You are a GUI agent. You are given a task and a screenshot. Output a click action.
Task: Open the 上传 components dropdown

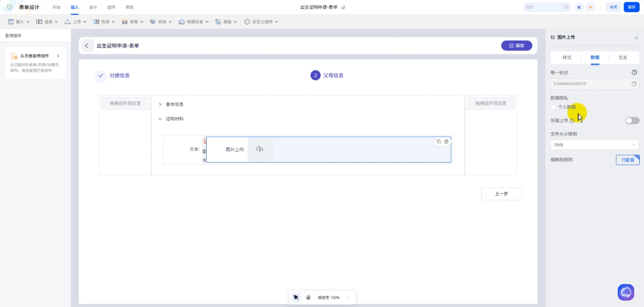75,22
